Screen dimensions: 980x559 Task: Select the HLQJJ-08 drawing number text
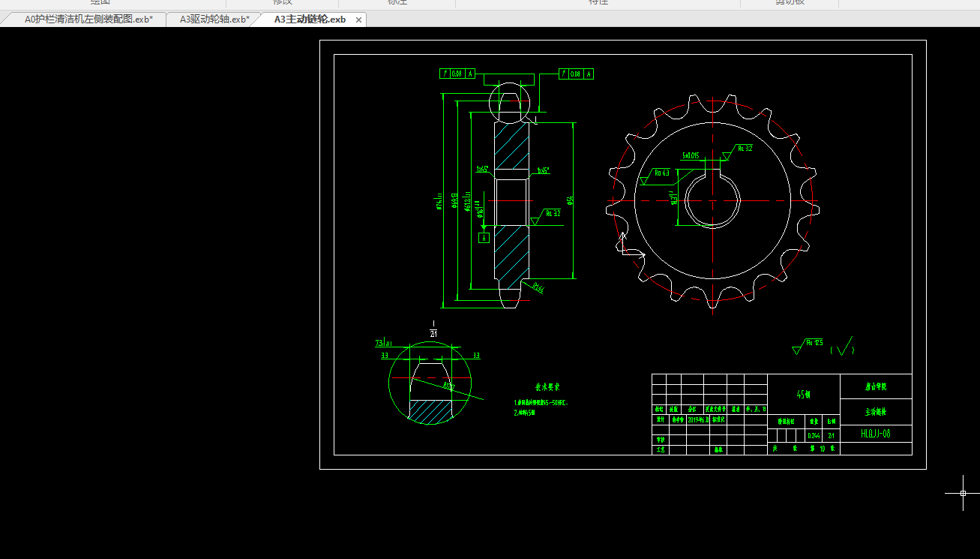pyautogui.click(x=876, y=434)
